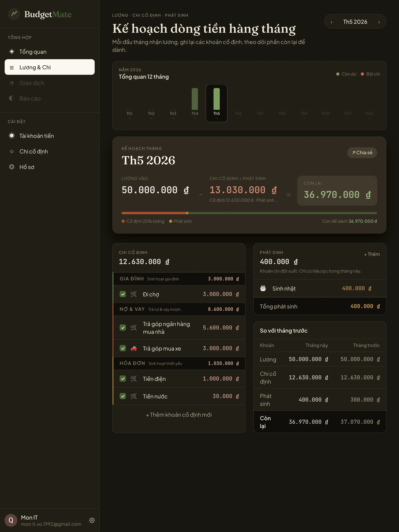Viewport: 399px width, 532px height.
Task: Go to next month with right chevron
Action: 379,22
